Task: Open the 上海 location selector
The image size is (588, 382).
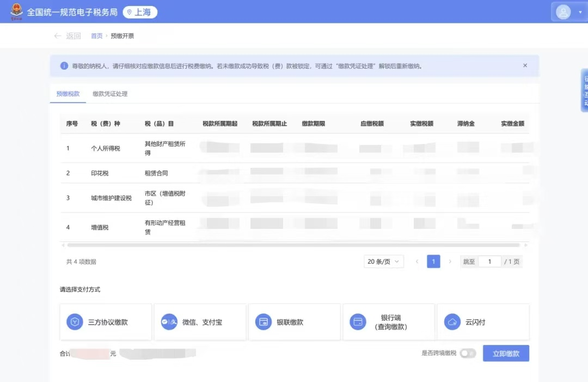Action: tap(140, 13)
